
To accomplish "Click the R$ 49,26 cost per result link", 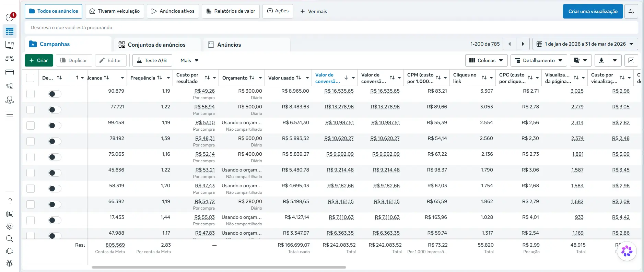I will coord(204,91).
